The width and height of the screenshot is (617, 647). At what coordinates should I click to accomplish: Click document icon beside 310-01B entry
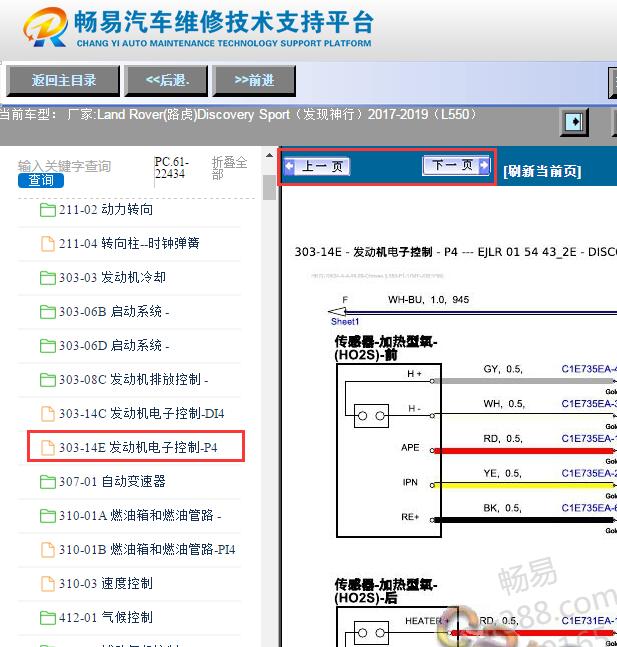pyautogui.click(x=48, y=550)
